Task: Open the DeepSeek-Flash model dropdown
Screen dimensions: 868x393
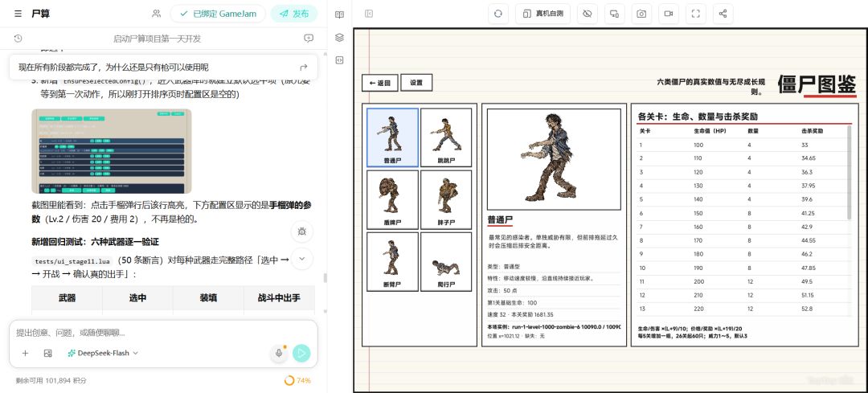Action: pos(103,353)
